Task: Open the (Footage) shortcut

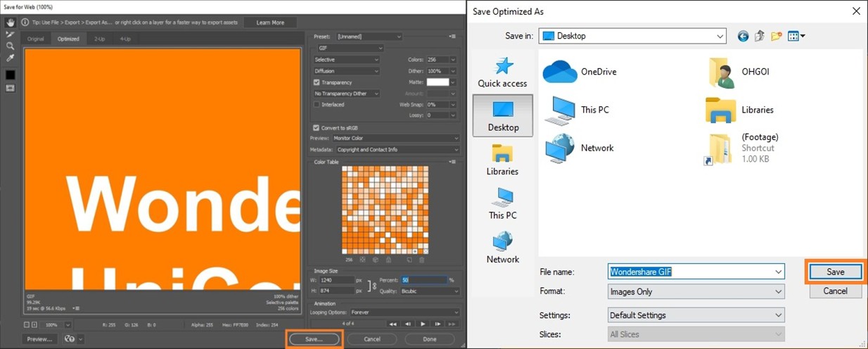Action: (742, 148)
